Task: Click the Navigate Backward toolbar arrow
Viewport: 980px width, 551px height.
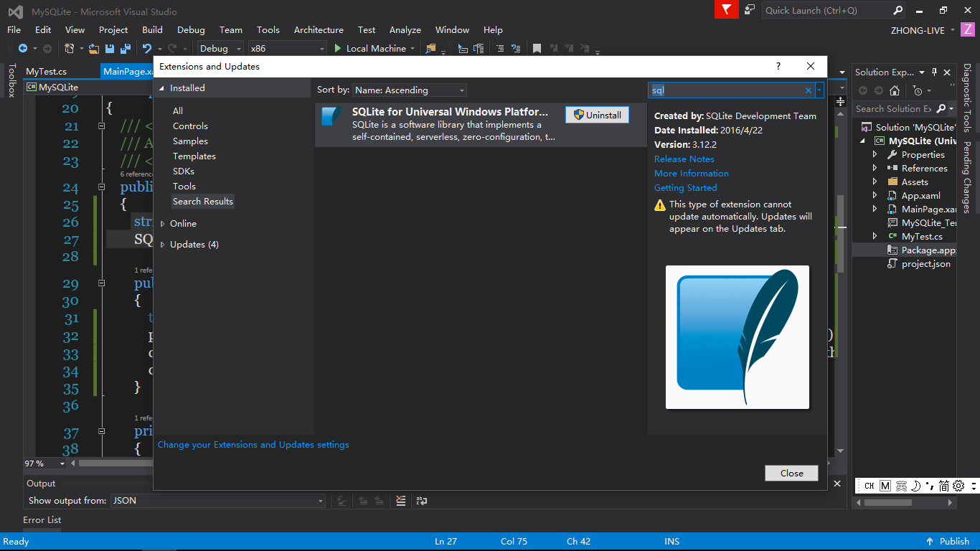Action: tap(22, 48)
